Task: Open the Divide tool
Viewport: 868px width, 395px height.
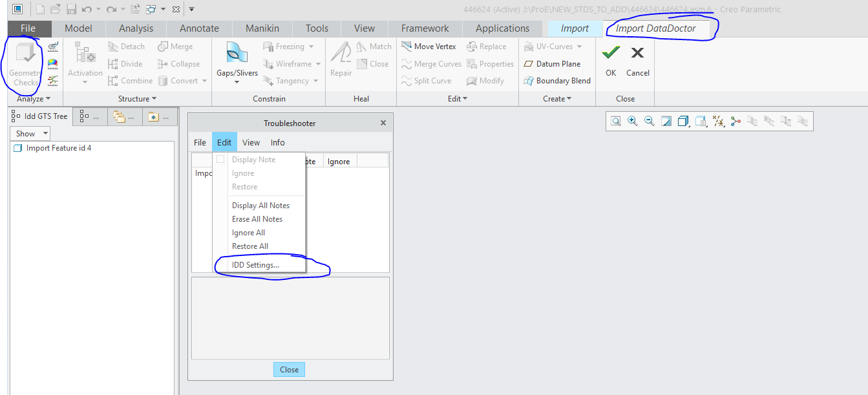Action: [x=125, y=63]
